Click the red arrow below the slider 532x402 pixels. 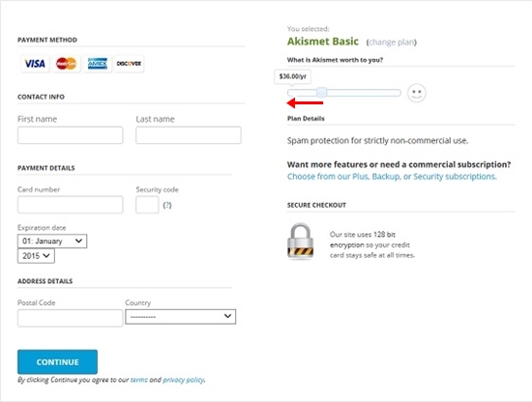pos(305,102)
